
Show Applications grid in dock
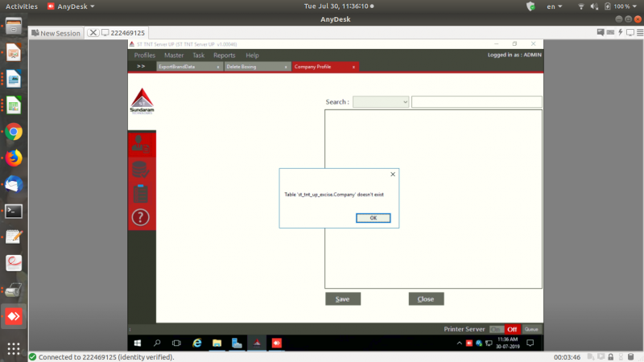point(14,348)
